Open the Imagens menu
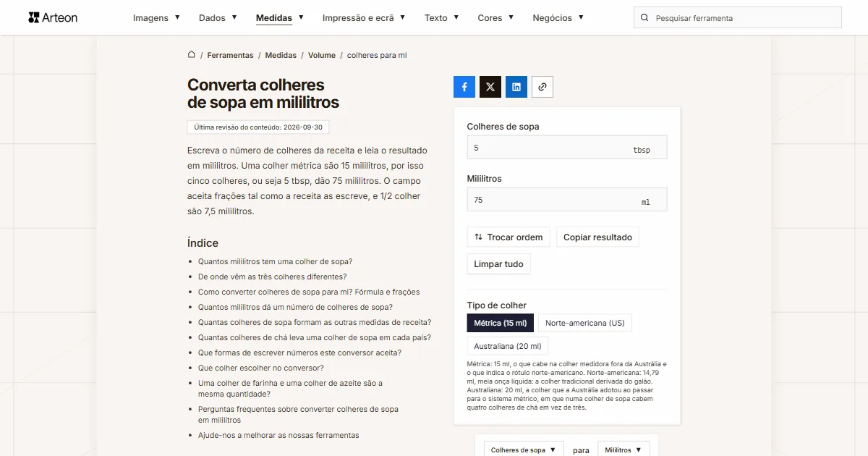868x456 pixels. pyautogui.click(x=156, y=18)
